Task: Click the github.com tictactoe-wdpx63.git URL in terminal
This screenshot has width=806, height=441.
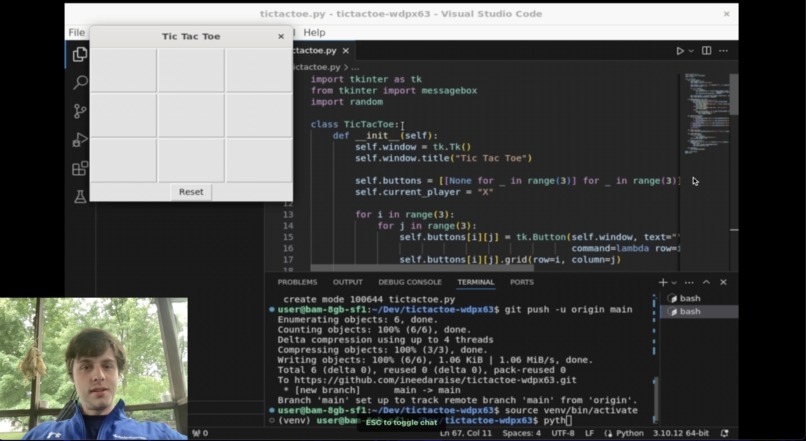Action: click(435, 380)
